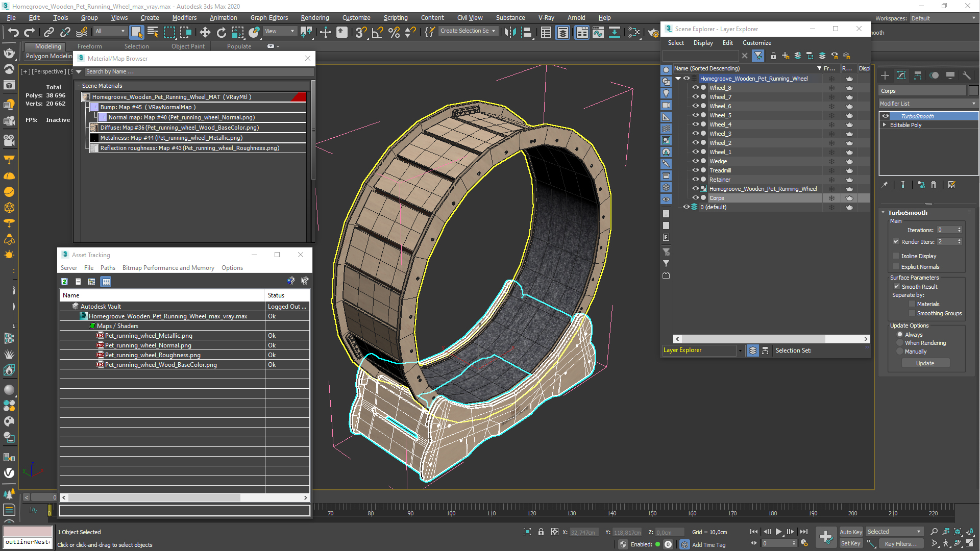Viewport: 980px width, 551px height.
Task: Open the All selection filter dropdown
Action: [x=110, y=32]
